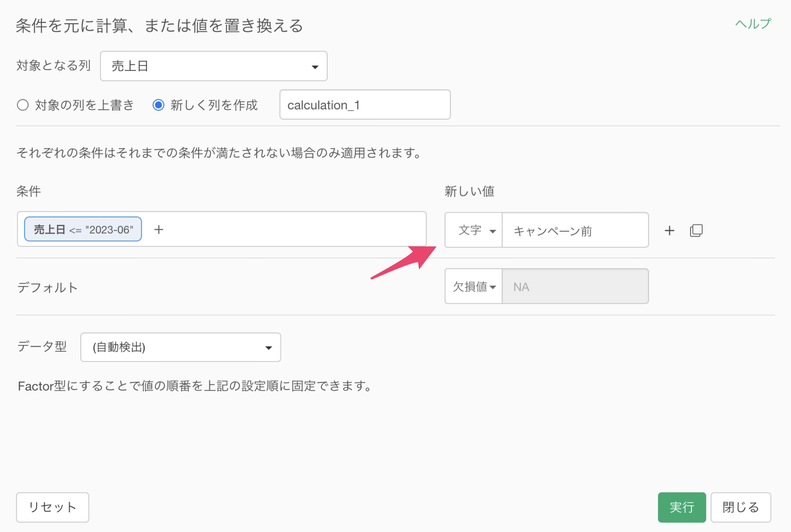Open the 欠損値 default type dropdown

coord(474,286)
